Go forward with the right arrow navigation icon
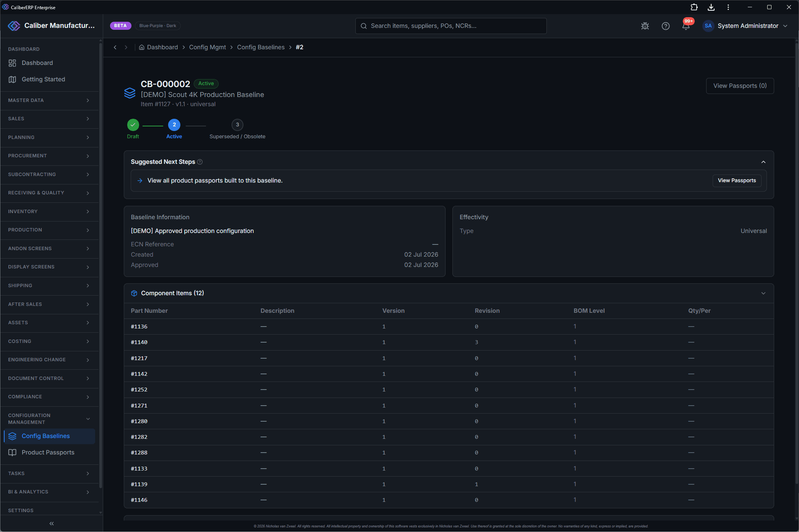 (126, 47)
